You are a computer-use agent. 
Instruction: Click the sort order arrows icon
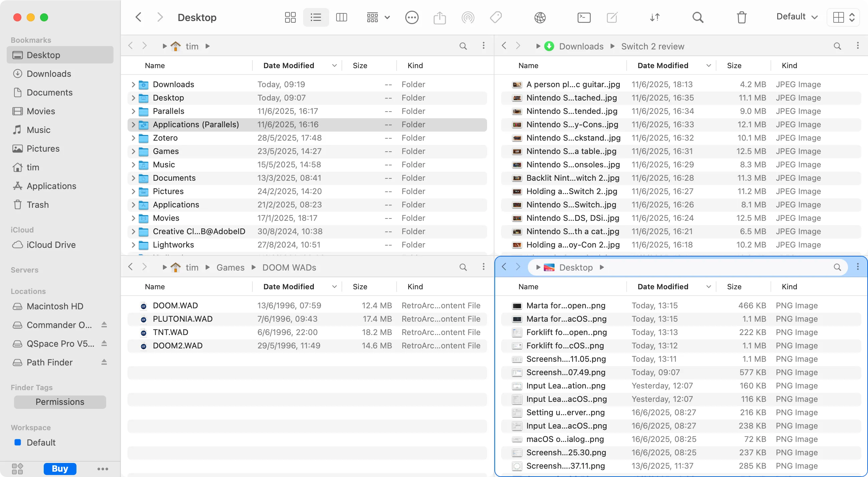point(654,17)
